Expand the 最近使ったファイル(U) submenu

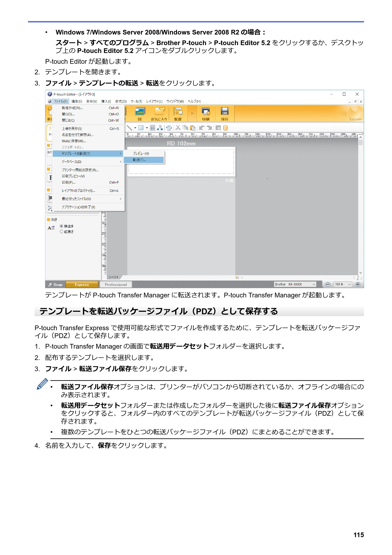[x=88, y=199]
